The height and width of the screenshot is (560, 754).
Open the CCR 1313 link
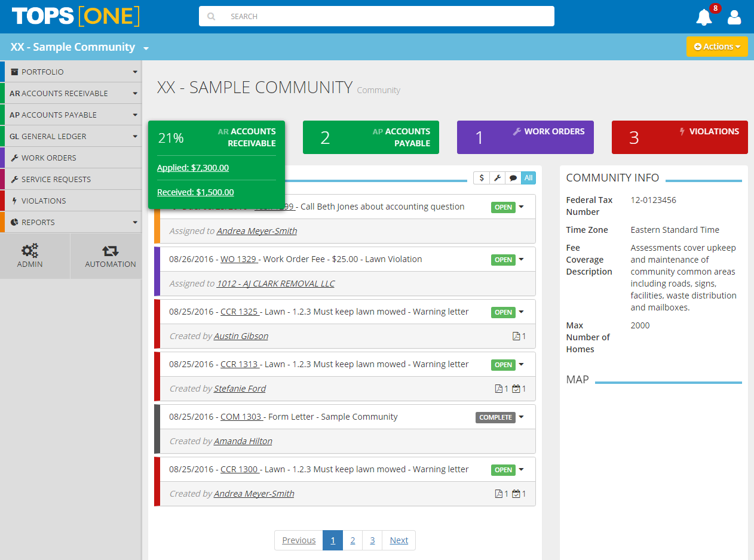click(x=240, y=364)
